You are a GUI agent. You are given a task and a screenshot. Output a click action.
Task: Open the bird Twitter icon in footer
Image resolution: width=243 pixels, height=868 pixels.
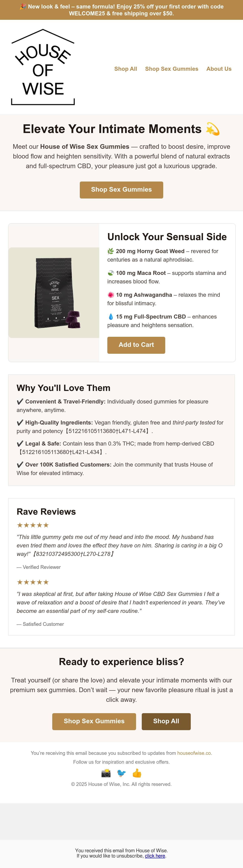122,773
